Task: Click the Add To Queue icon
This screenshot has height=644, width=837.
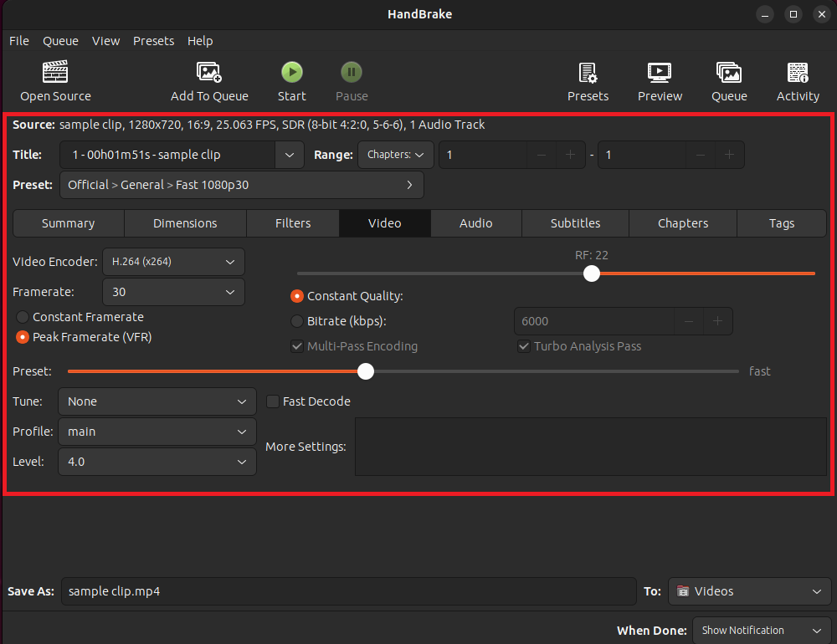Action: point(209,79)
